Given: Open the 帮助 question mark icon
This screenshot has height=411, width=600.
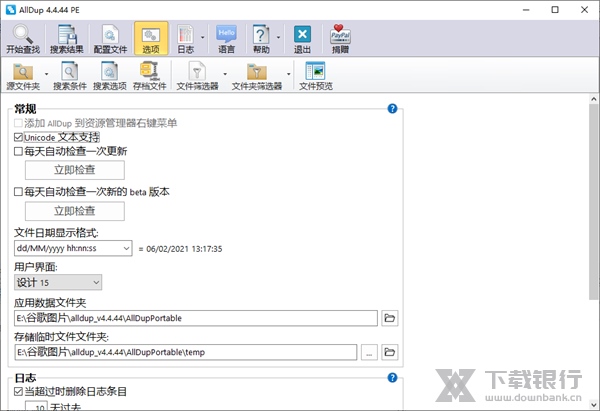Looking at the screenshot, I should (261, 39).
